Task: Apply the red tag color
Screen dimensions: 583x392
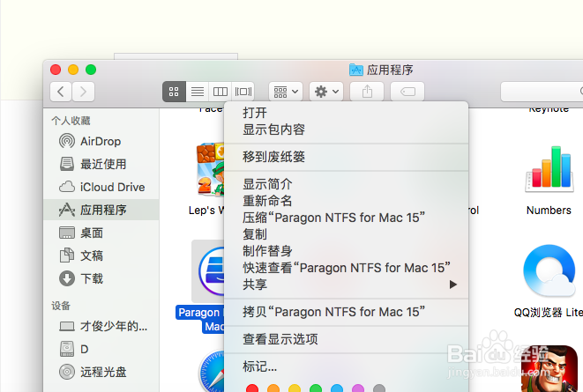Action: point(252,388)
